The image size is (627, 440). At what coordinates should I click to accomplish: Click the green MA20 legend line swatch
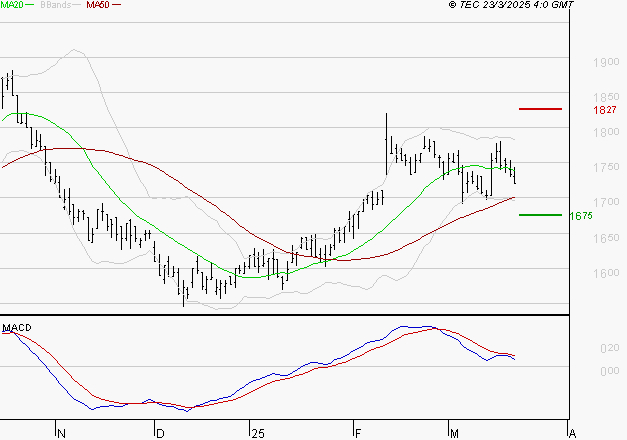click(30, 5)
